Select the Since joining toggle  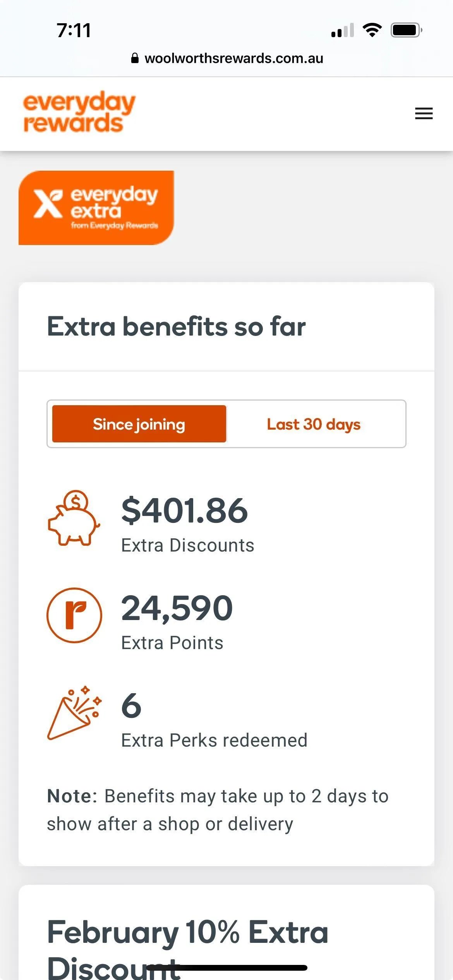tap(139, 424)
